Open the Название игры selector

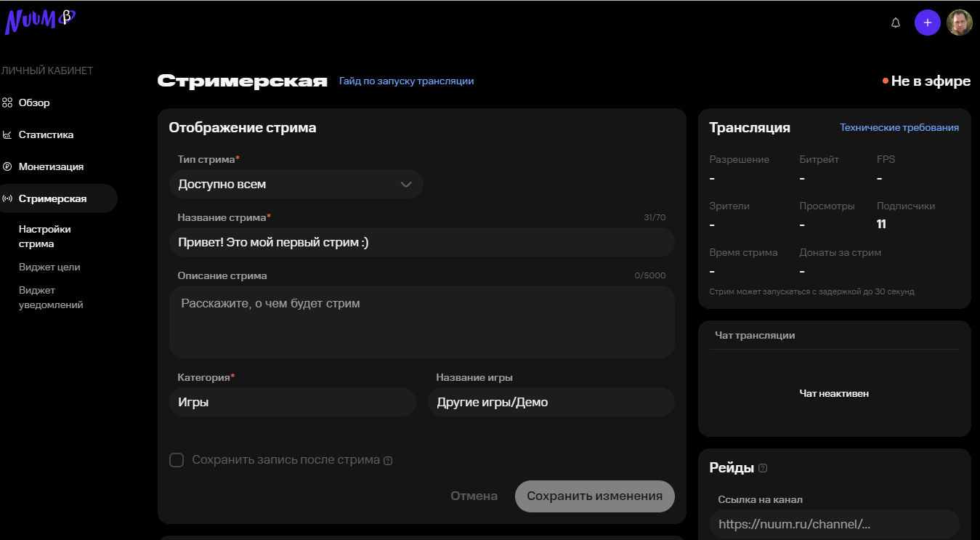551,402
